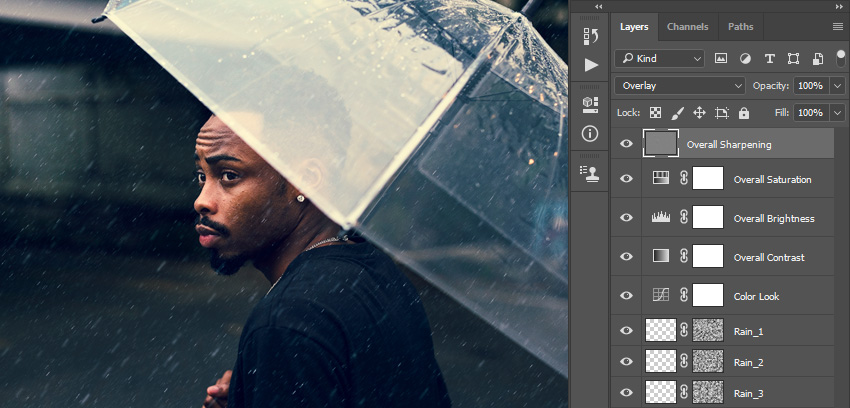Select Overall Saturation white mask thumbnail
The width and height of the screenshot is (850, 408).
pyautogui.click(x=708, y=178)
